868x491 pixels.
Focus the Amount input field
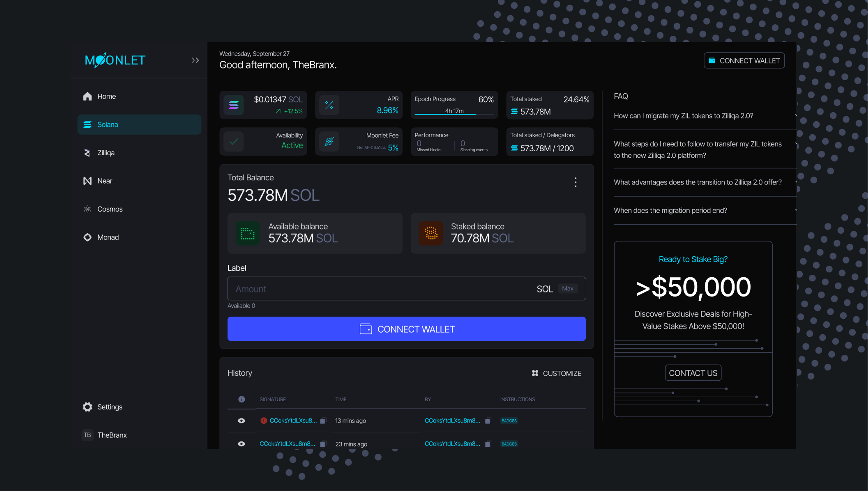pos(407,289)
